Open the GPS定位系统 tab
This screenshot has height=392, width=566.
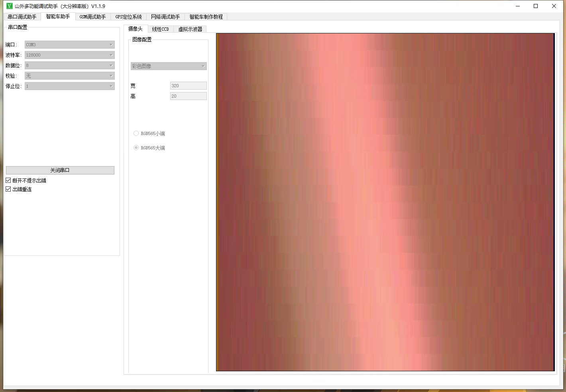(128, 17)
